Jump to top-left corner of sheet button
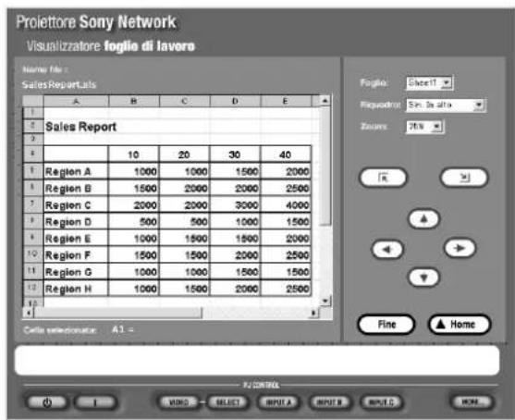515x420 pixels. pyautogui.click(x=383, y=178)
